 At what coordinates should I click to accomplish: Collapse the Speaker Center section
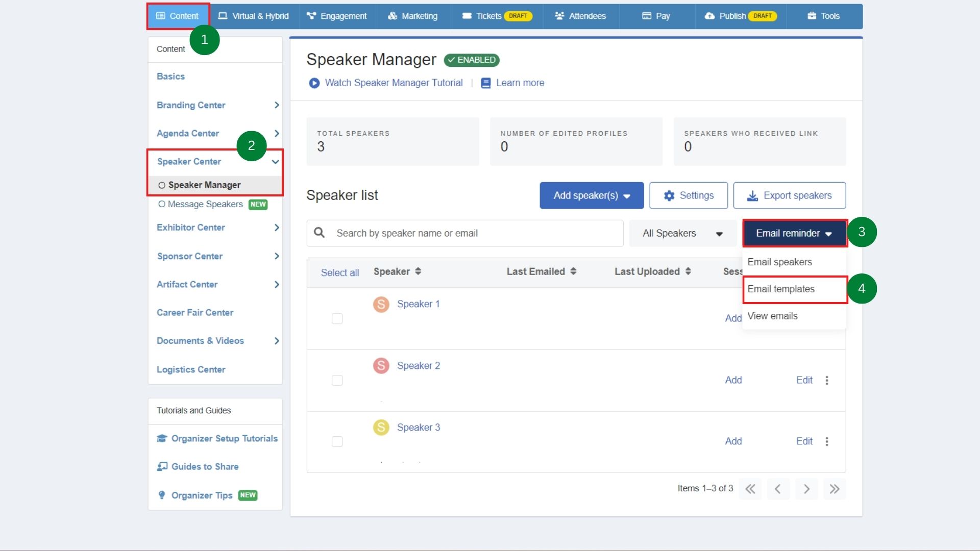(276, 162)
